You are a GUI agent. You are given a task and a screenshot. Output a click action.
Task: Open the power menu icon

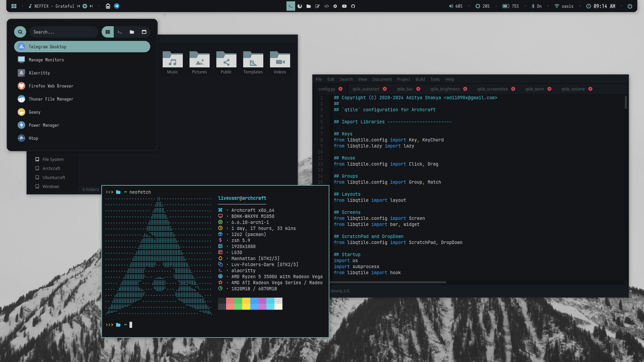[x=630, y=6]
